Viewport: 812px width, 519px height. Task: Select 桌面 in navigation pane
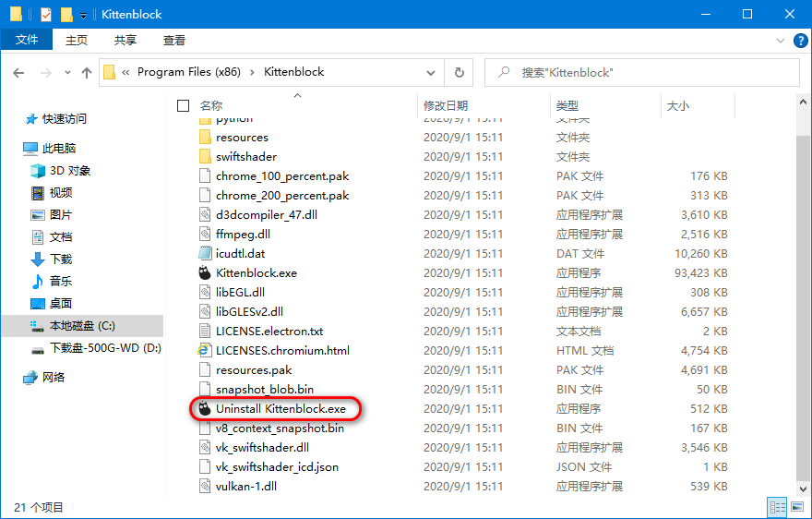click(61, 303)
